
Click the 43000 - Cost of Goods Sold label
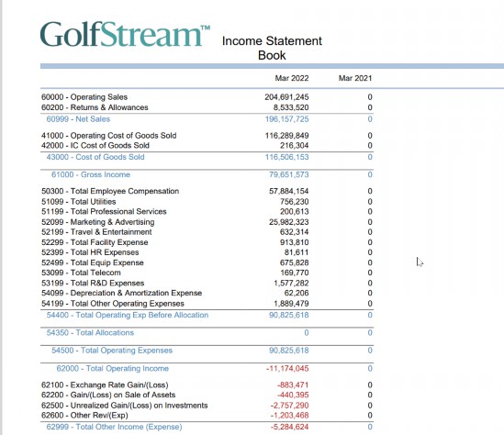[x=95, y=157]
